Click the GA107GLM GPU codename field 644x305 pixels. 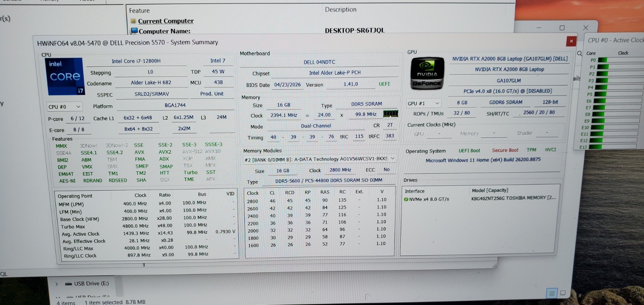click(x=509, y=81)
